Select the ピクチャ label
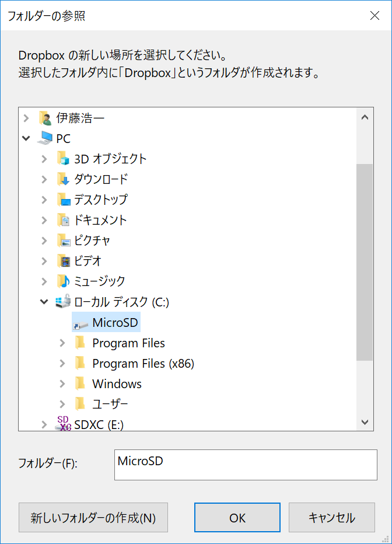Viewport: 392px width, 544px height. pyautogui.click(x=92, y=240)
